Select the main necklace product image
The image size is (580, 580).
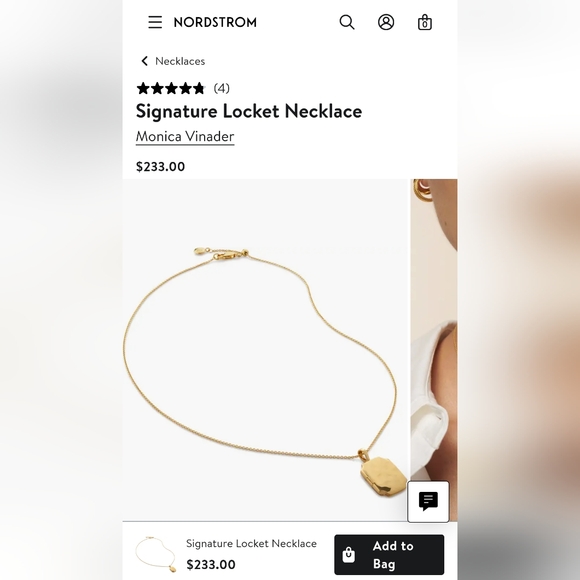(x=265, y=350)
